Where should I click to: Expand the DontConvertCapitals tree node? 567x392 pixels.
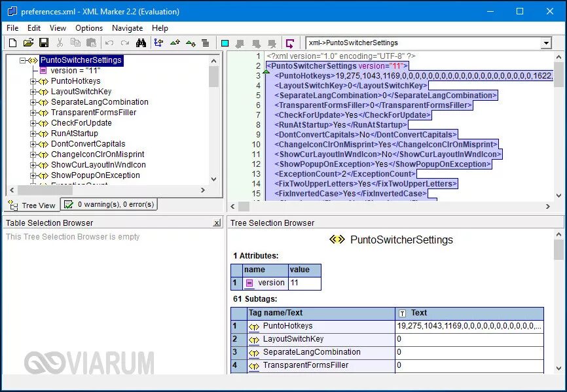tap(33, 145)
